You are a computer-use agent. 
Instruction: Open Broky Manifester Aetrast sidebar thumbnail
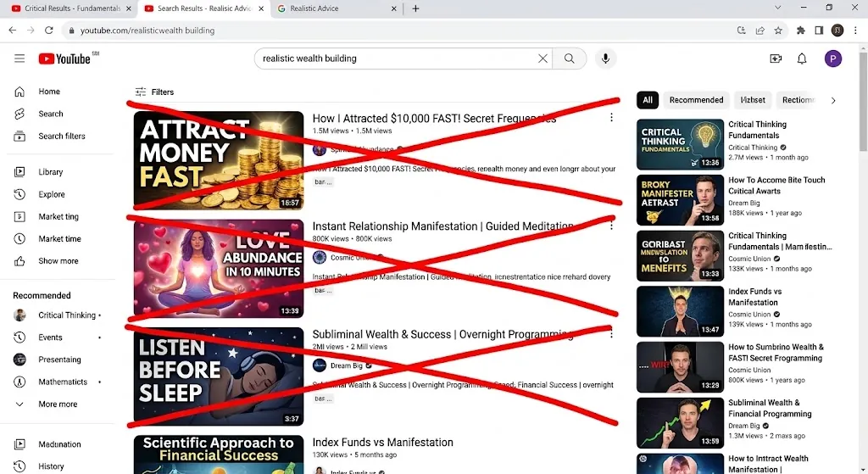click(x=680, y=200)
